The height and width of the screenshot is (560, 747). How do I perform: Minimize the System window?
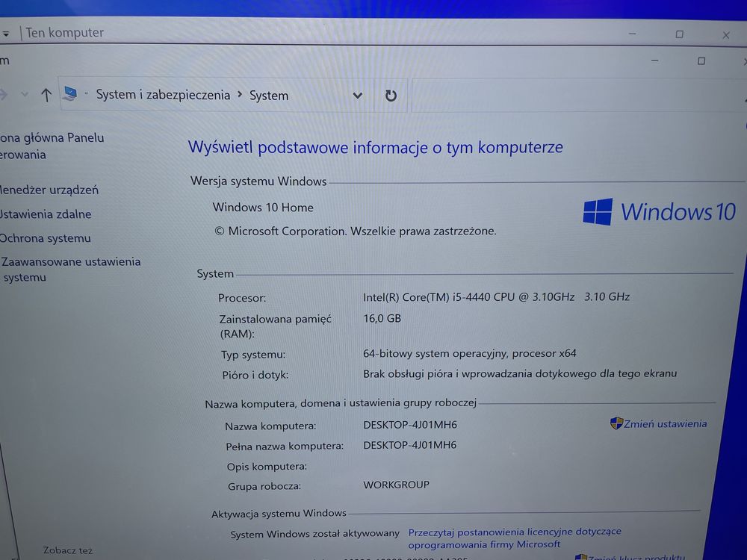pyautogui.click(x=654, y=60)
